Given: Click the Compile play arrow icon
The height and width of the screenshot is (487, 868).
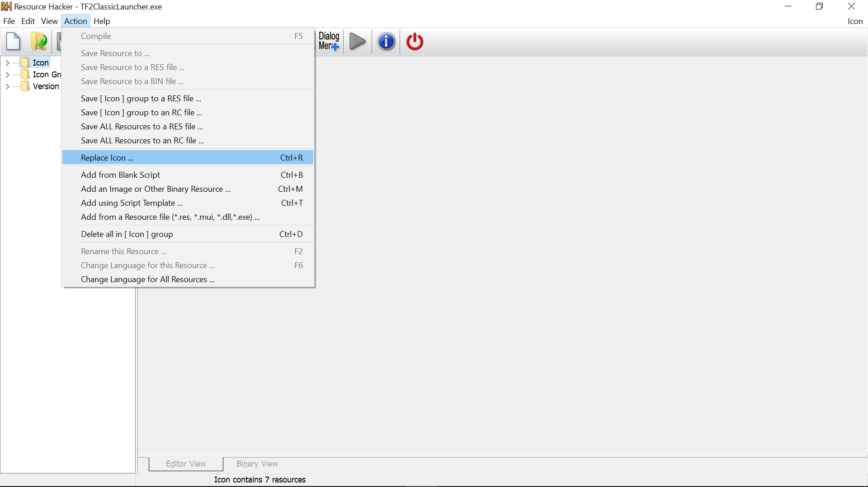Looking at the screenshot, I should (358, 42).
